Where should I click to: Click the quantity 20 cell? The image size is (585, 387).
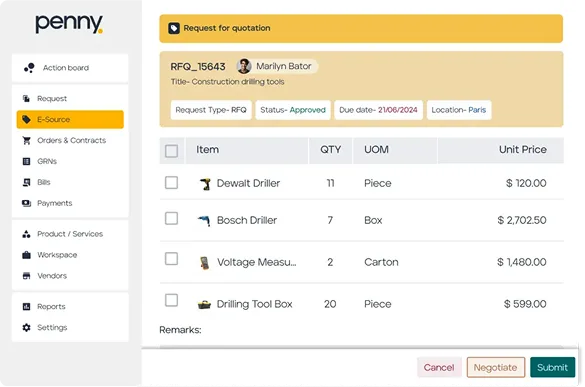point(330,304)
